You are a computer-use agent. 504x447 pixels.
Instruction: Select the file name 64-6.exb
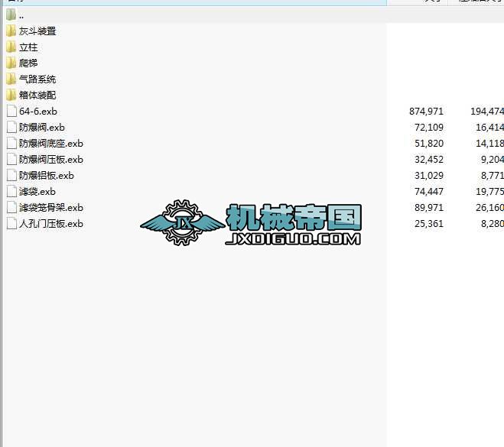click(x=38, y=112)
